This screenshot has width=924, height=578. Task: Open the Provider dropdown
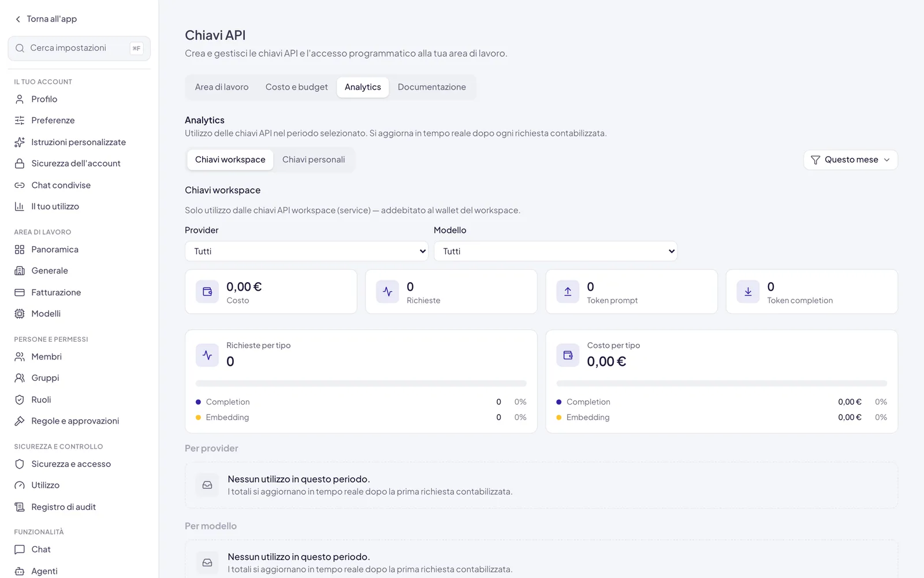point(307,251)
